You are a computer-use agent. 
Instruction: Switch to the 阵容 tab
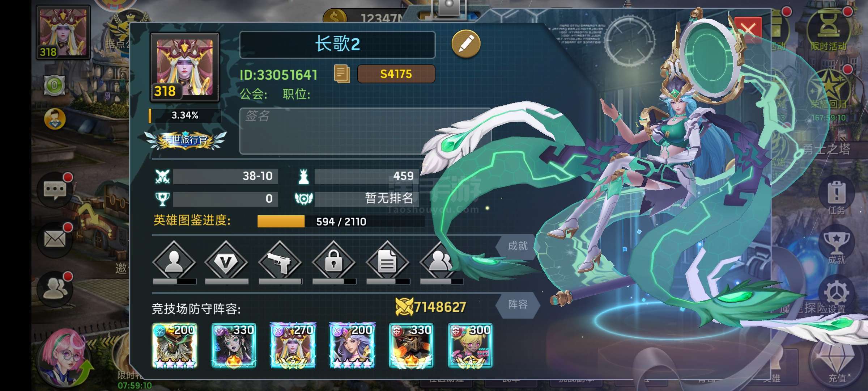pyautogui.click(x=518, y=304)
